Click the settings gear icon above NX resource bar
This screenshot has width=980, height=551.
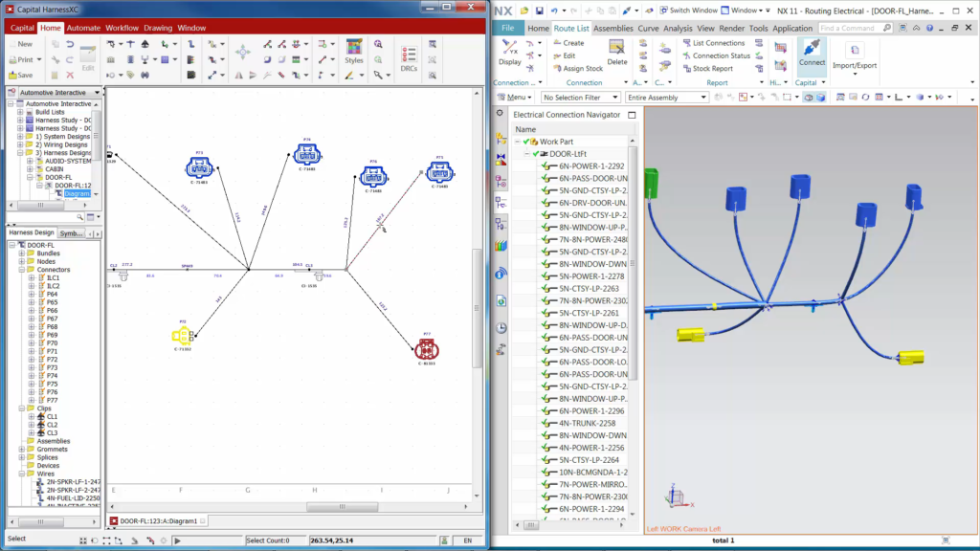coord(500,113)
